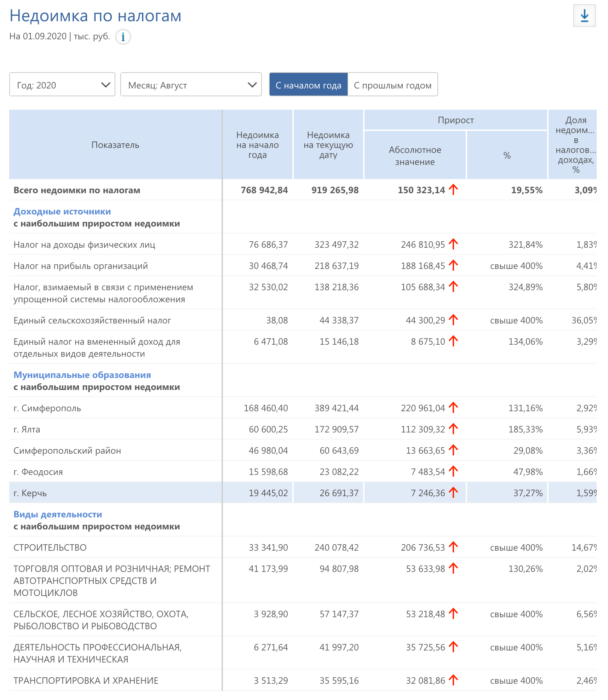
Task: Expand year list via the chevron arrow
Action: (x=105, y=85)
